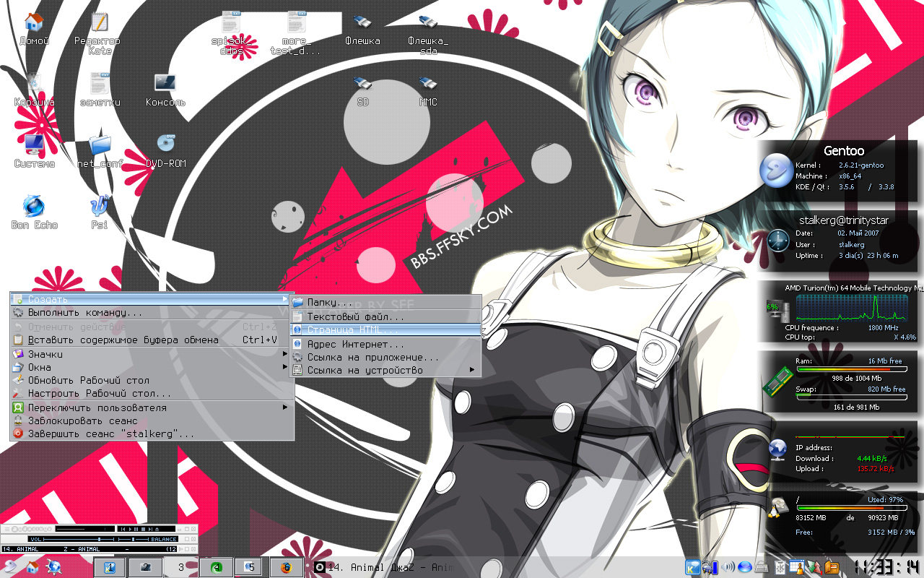The height and width of the screenshot is (578, 924).
Task: Switch to virtual desktop 5 in the pager
Action: 250,567
